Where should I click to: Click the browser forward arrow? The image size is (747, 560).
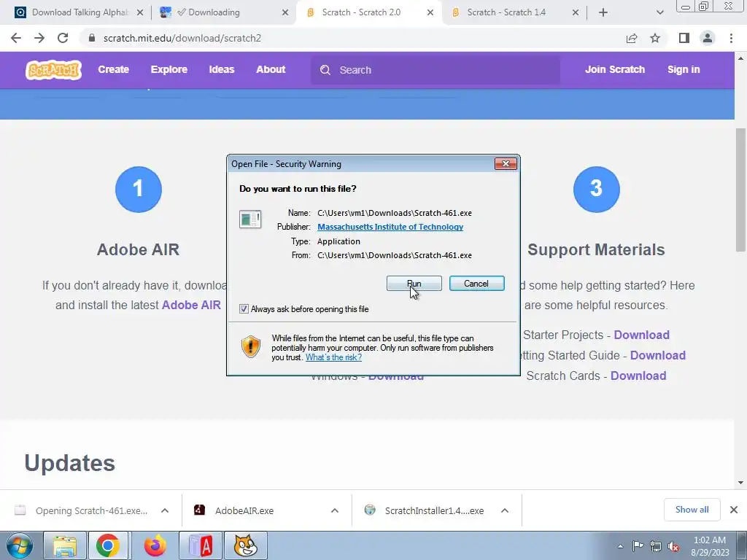(39, 38)
